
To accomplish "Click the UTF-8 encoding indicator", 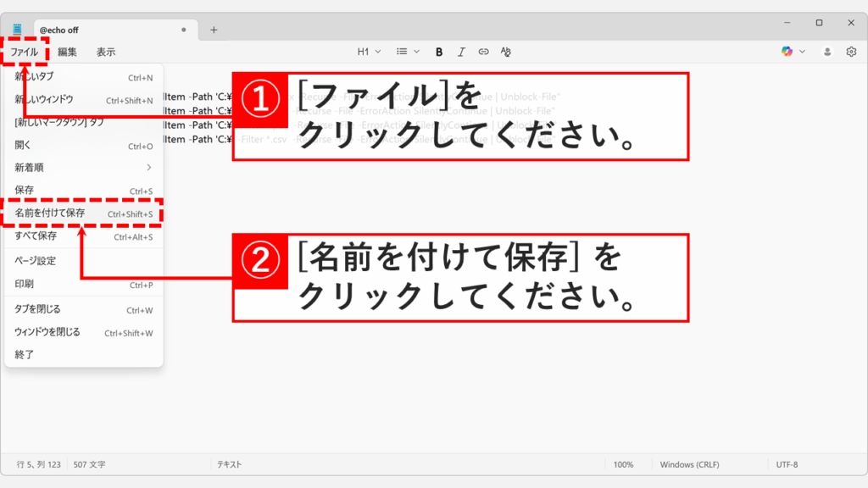I will [x=787, y=464].
